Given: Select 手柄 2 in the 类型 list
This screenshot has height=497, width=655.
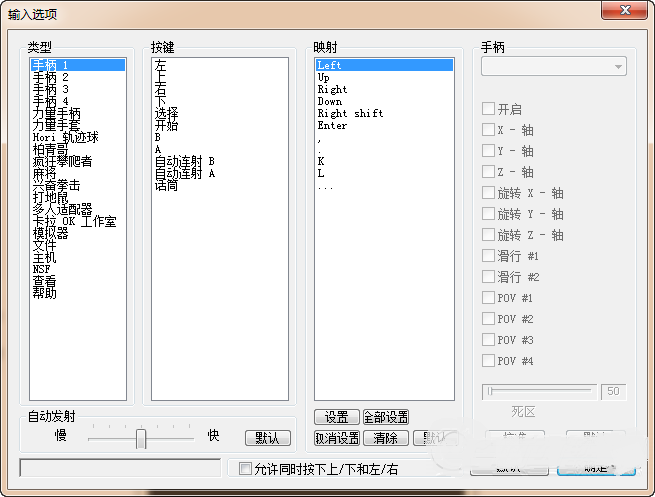Looking at the screenshot, I should click(x=50, y=77).
